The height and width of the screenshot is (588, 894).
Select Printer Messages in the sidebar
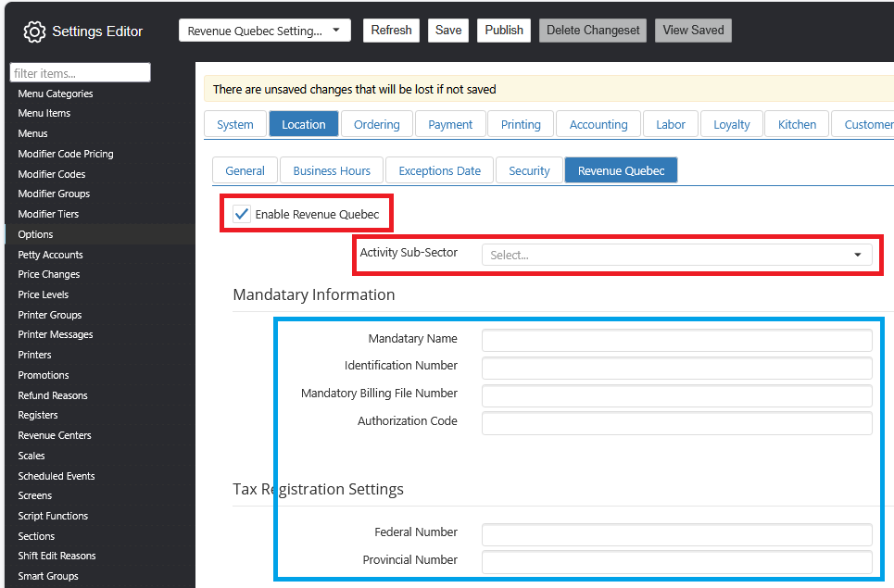[x=56, y=334]
